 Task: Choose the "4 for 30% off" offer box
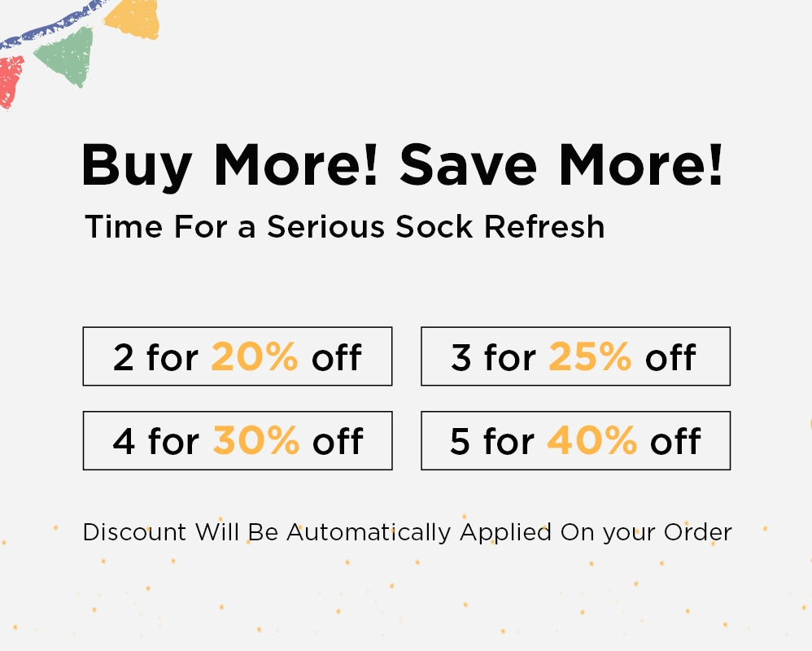(237, 441)
